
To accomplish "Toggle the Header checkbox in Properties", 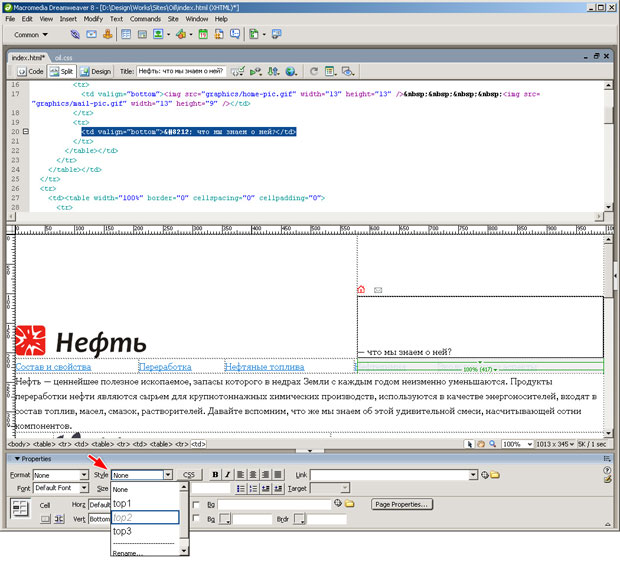I will tap(196, 520).
